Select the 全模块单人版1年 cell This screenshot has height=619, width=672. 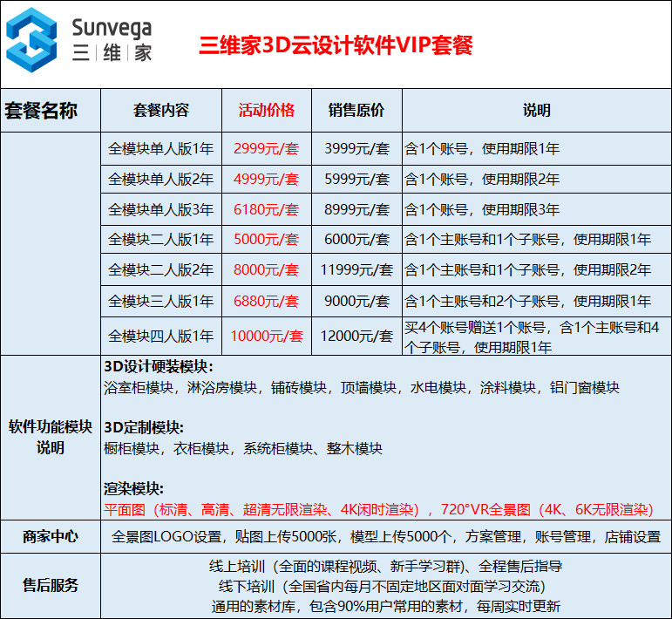point(161,149)
